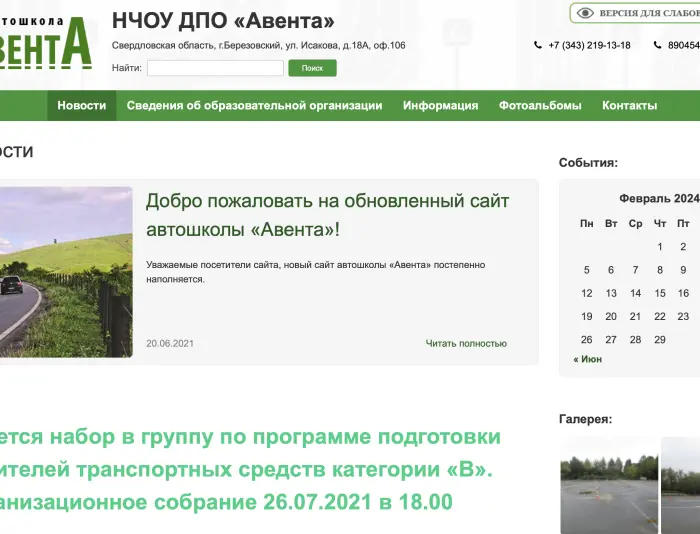This screenshot has height=534, width=700.
Task: Call the +7 (343) 219-13-18 phone number
Action: pyautogui.click(x=589, y=45)
